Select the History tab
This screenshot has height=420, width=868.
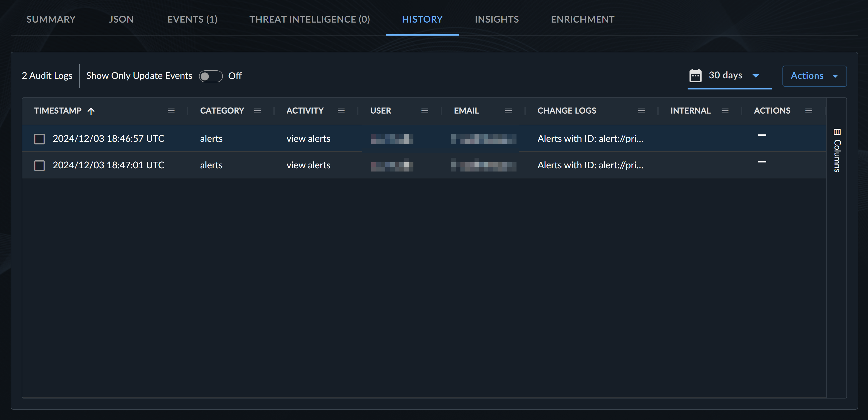click(x=422, y=19)
